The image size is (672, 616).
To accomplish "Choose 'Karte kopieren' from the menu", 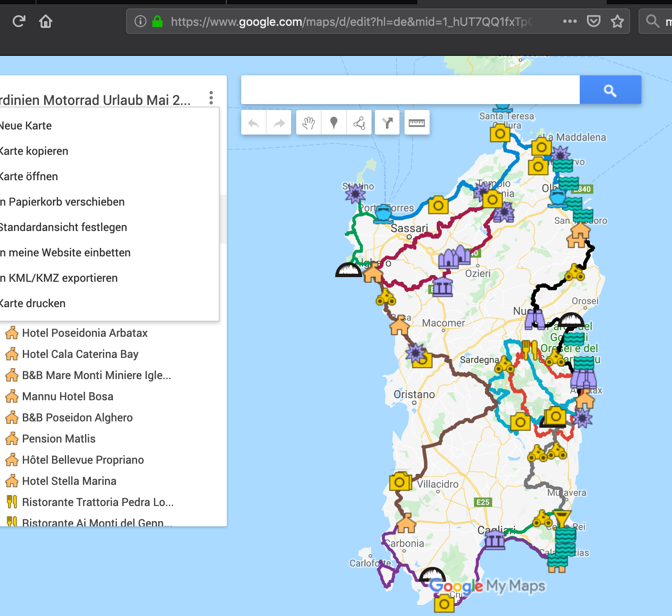I will tap(34, 151).
